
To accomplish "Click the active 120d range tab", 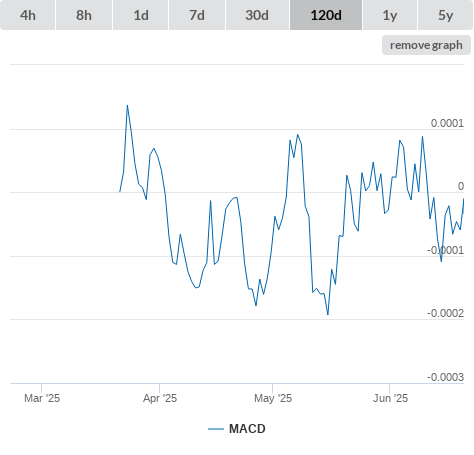I will click(326, 15).
